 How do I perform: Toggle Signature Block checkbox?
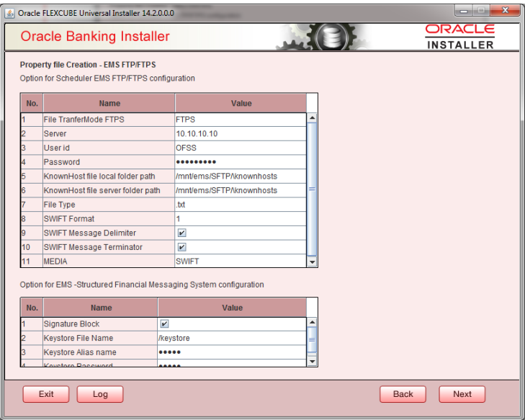(x=164, y=324)
